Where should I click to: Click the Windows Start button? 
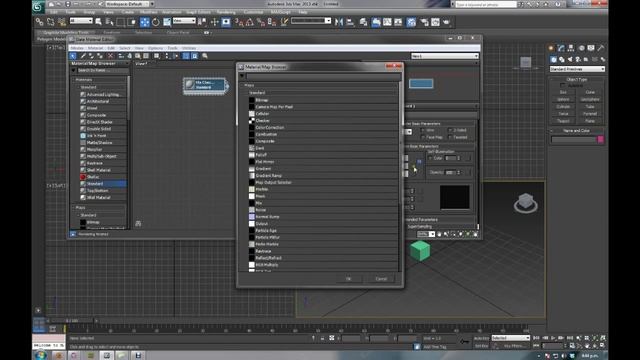click(40, 356)
